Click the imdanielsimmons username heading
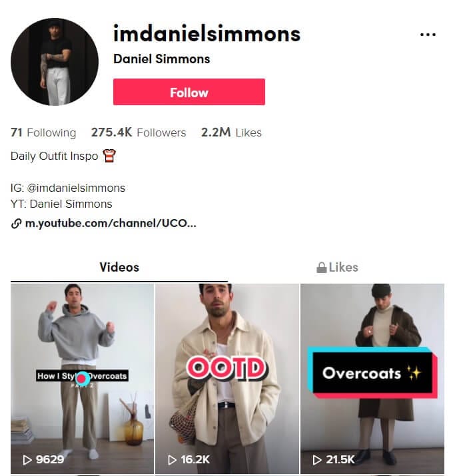This screenshot has width=451, height=476. [x=207, y=34]
